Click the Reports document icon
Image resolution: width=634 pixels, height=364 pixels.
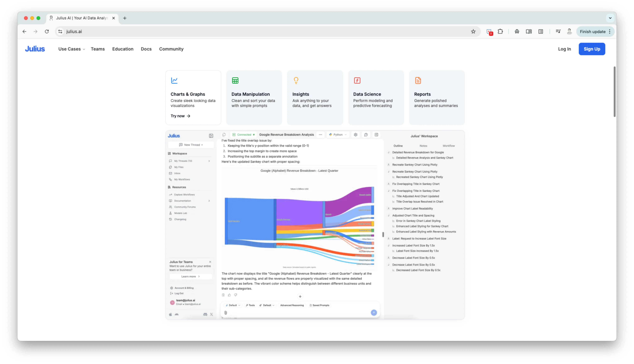pyautogui.click(x=418, y=80)
